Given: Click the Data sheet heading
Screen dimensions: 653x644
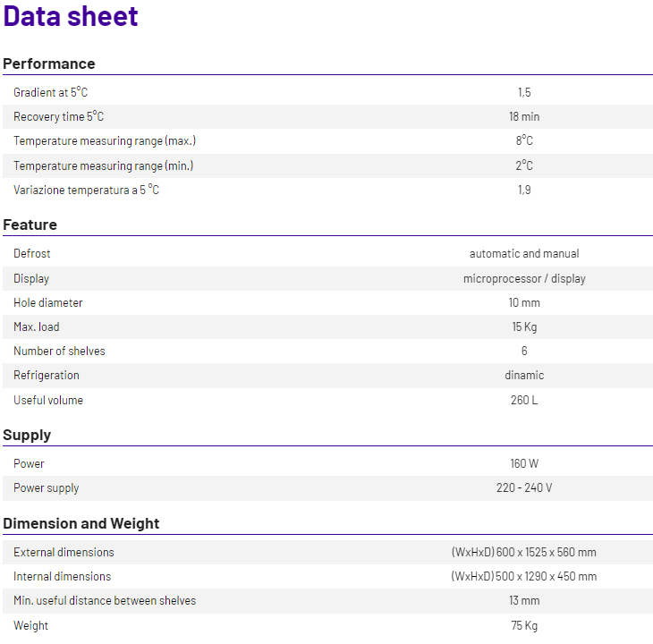Looking at the screenshot, I should [x=70, y=16].
